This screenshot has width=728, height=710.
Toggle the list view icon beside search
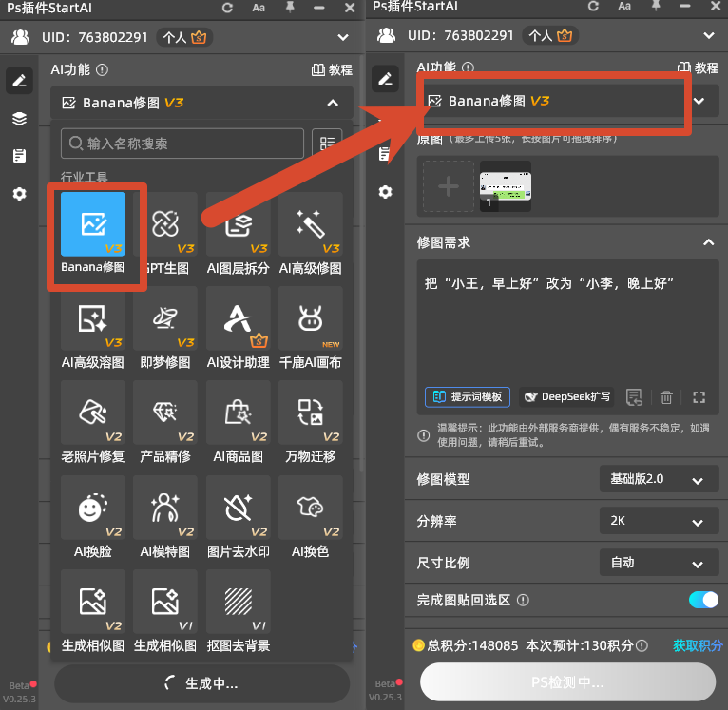pos(327,144)
